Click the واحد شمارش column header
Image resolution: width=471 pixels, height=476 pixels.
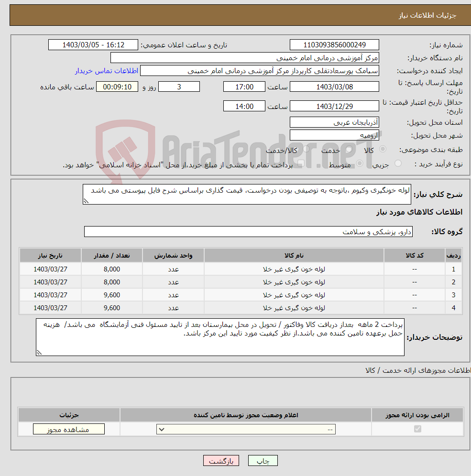pos(173,256)
